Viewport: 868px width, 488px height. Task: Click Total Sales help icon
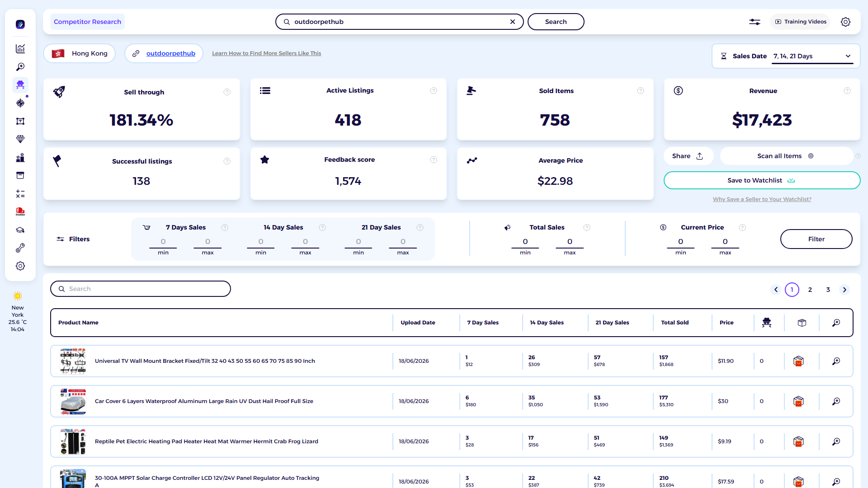[587, 228]
